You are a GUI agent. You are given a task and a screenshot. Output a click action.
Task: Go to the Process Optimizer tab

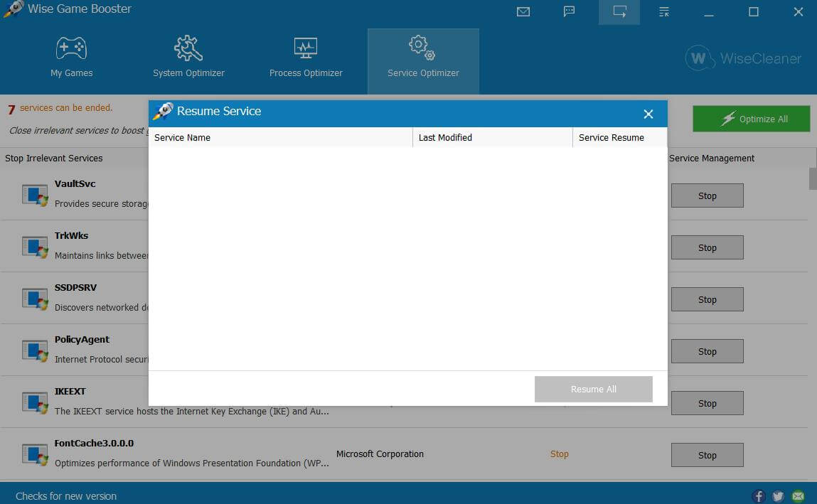tap(306, 58)
